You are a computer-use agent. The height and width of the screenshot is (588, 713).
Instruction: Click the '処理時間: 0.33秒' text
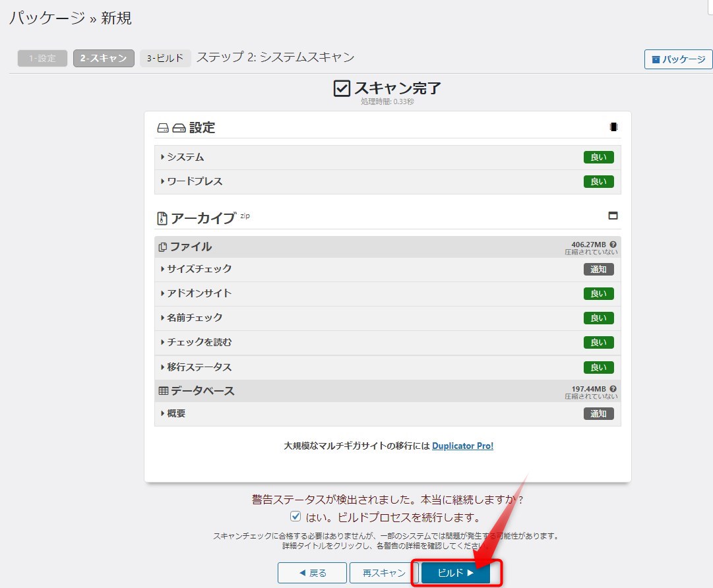[x=387, y=102]
